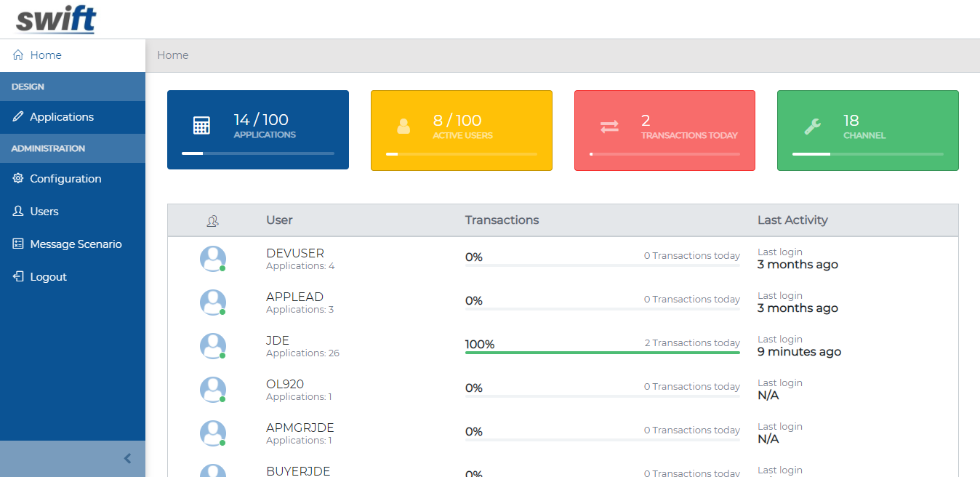The width and height of the screenshot is (980, 477).
Task: Click the Home house icon in sidebar
Action: [16, 55]
